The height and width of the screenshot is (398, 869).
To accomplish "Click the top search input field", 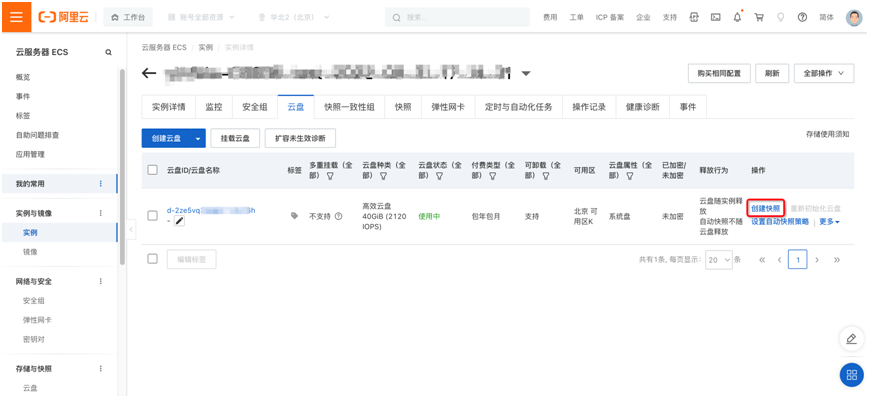I will pos(457,17).
